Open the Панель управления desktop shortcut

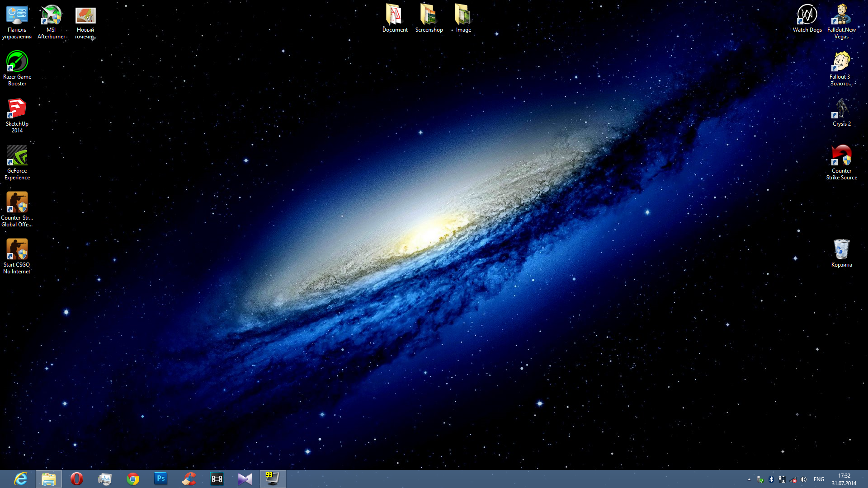pyautogui.click(x=17, y=22)
